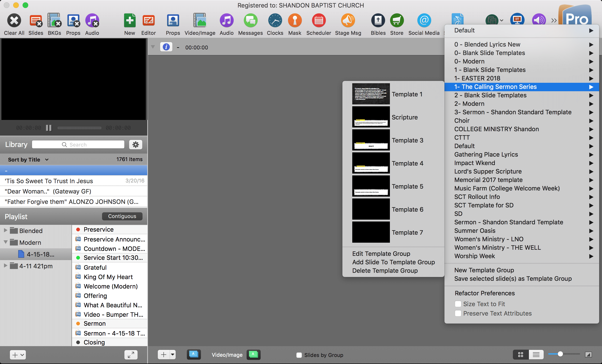
Task: Click green Video/Image A icon
Action: [x=253, y=354]
